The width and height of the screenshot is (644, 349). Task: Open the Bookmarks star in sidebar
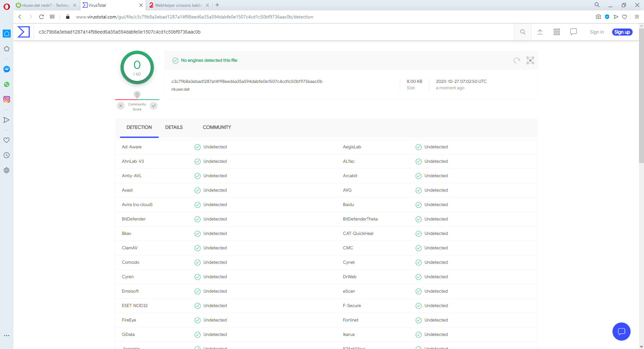point(7,49)
